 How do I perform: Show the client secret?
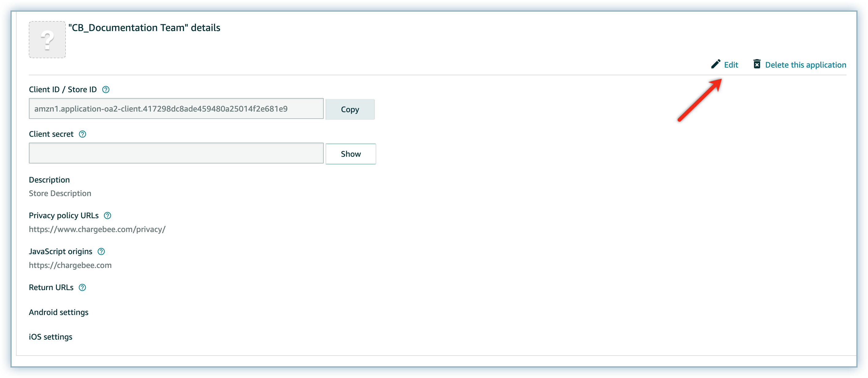(x=350, y=154)
